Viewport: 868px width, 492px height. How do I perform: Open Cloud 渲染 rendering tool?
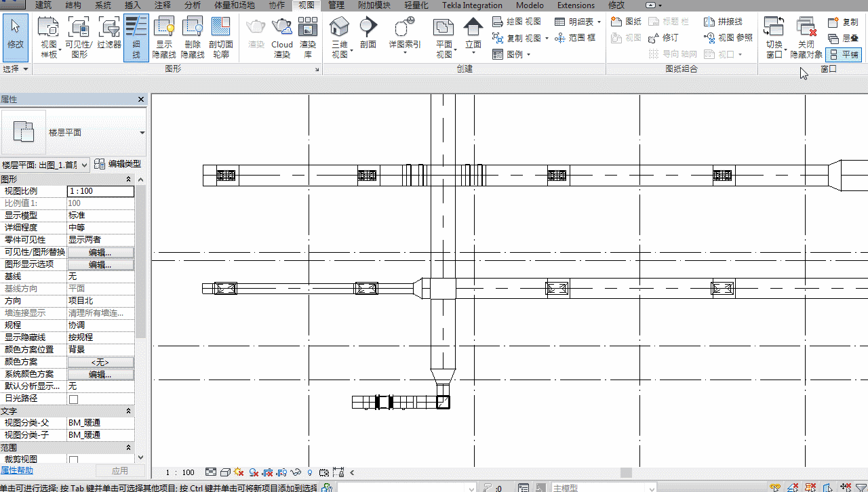pyautogui.click(x=282, y=37)
